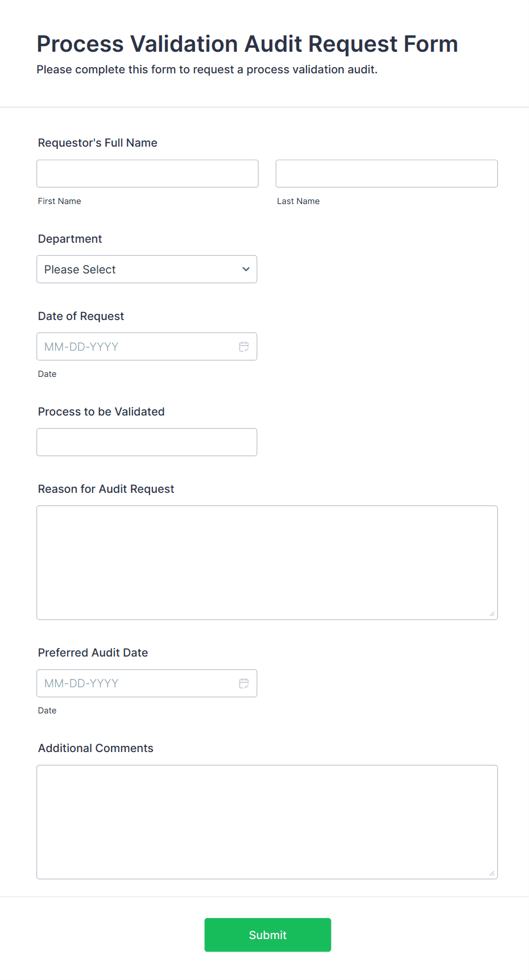Click the First Name input field
The image size is (529, 980).
[147, 173]
